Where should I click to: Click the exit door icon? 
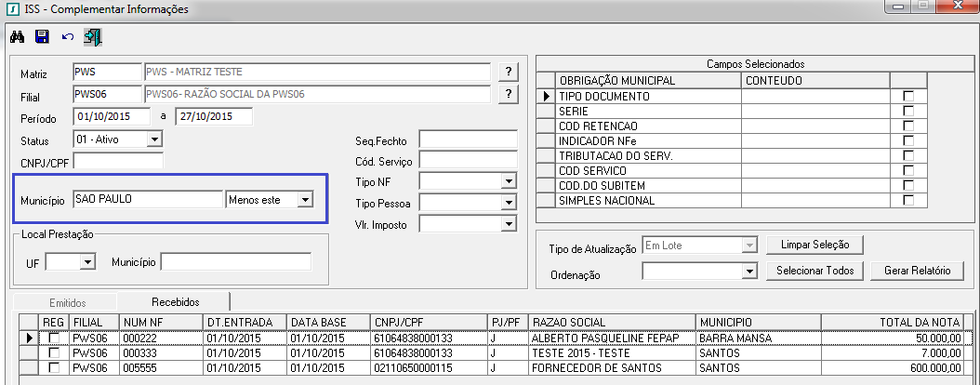tap(93, 37)
